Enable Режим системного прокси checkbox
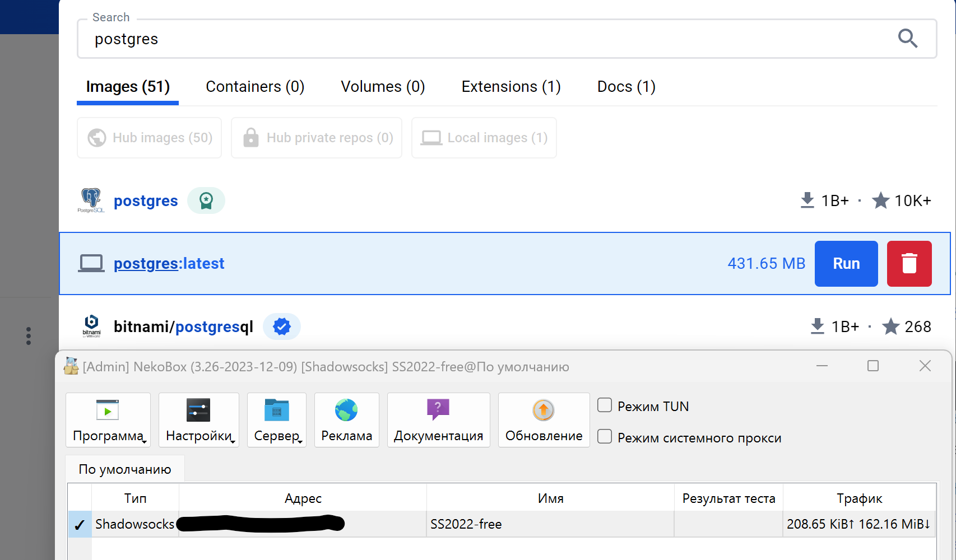 (605, 437)
